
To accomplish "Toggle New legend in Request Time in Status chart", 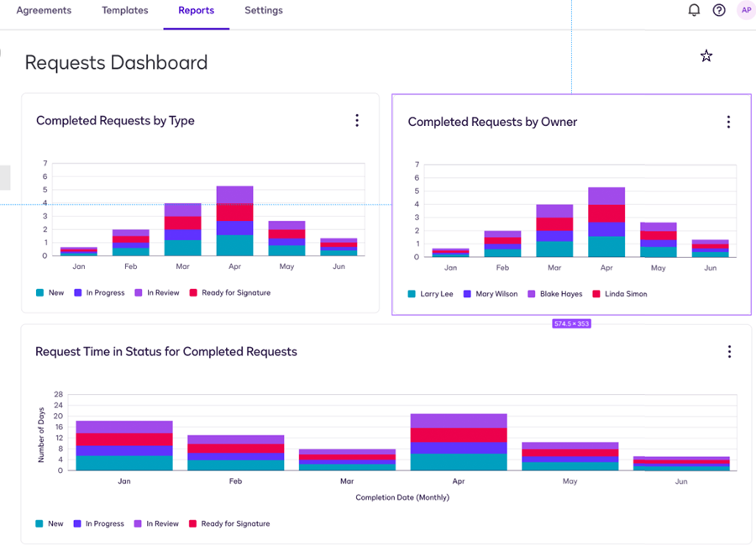I will [50, 523].
